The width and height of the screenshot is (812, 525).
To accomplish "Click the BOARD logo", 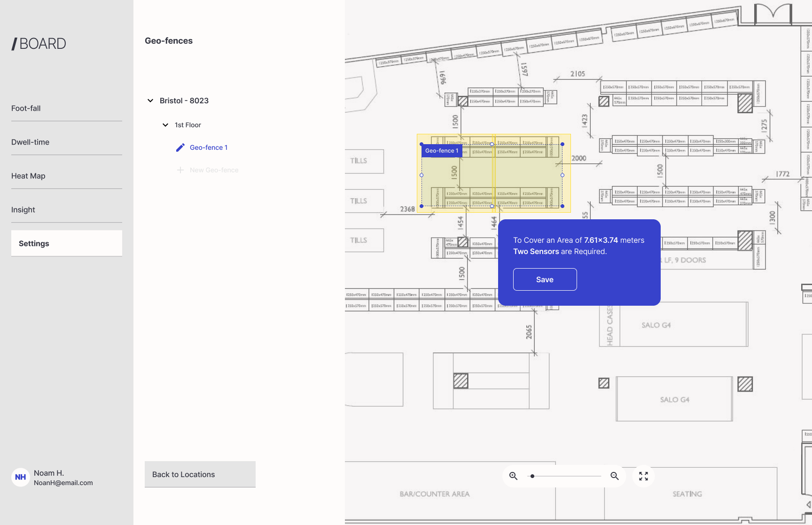I will (x=39, y=44).
